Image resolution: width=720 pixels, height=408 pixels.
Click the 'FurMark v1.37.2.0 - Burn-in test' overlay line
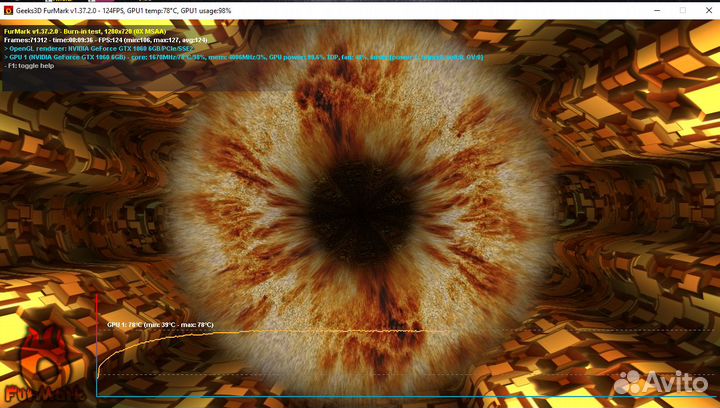85,32
